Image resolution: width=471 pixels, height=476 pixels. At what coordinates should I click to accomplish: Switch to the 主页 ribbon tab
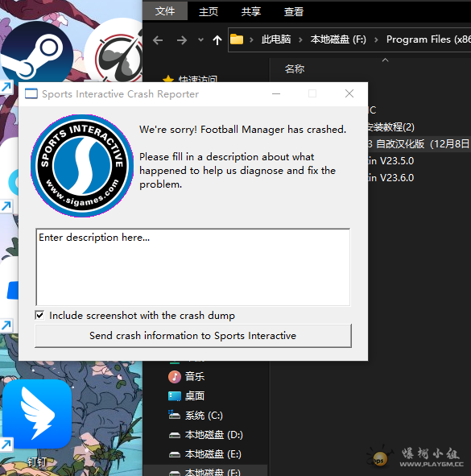209,11
